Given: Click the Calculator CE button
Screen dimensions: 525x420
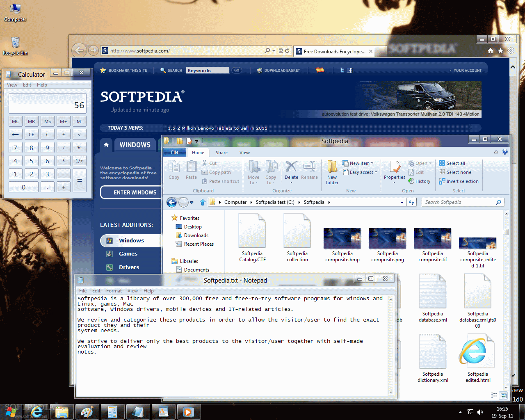Looking at the screenshot, I should coord(31,135).
